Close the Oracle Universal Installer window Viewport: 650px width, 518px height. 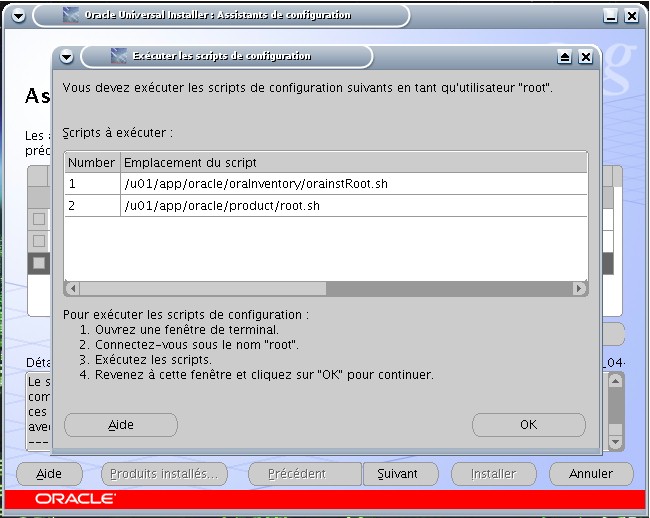631,16
